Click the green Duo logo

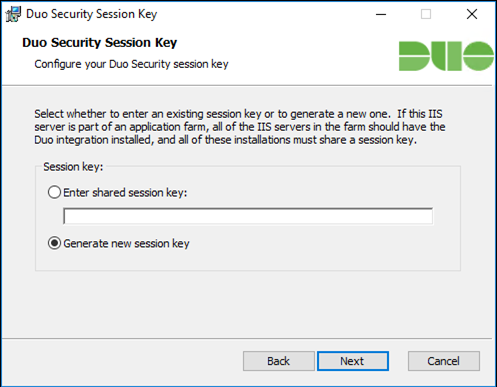[x=446, y=56]
